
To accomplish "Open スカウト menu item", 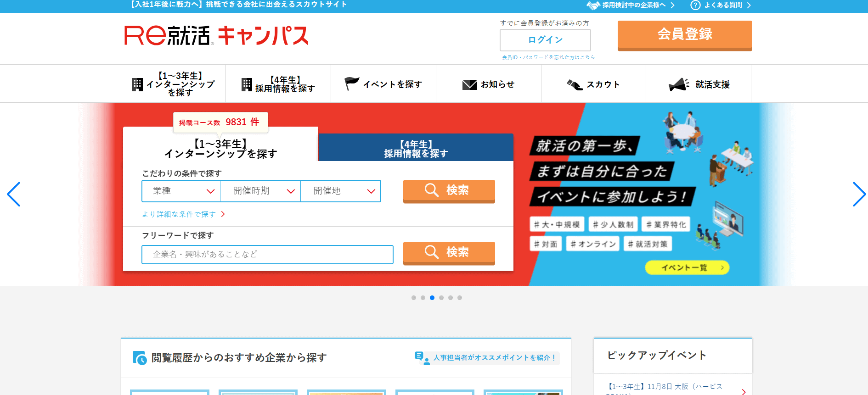I will click(x=594, y=84).
